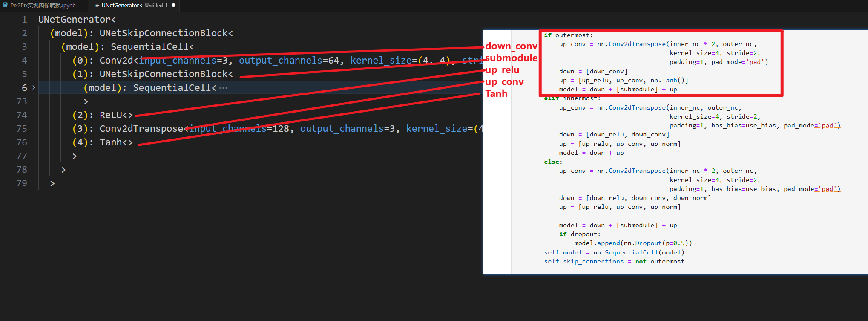Click line number 75 in the gutter
The height and width of the screenshot is (321, 868).
[21, 129]
